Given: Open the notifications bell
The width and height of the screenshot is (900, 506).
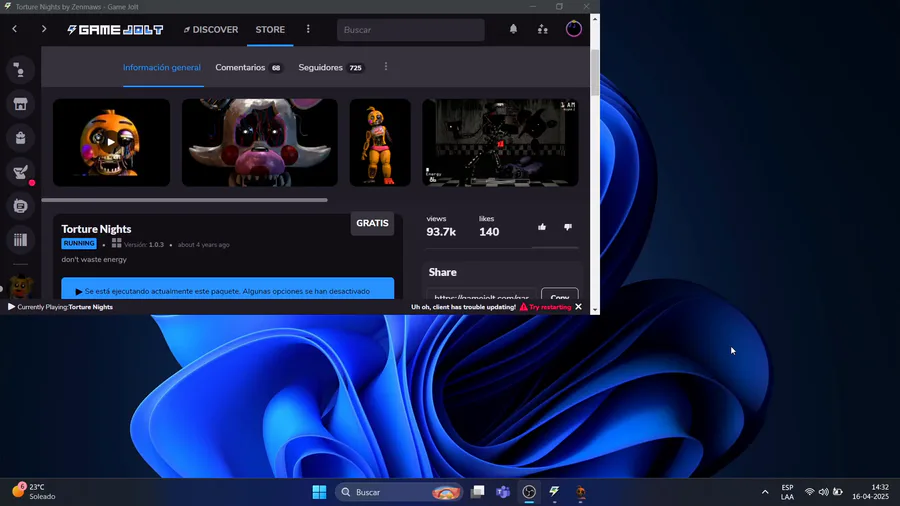Looking at the screenshot, I should tap(513, 29).
